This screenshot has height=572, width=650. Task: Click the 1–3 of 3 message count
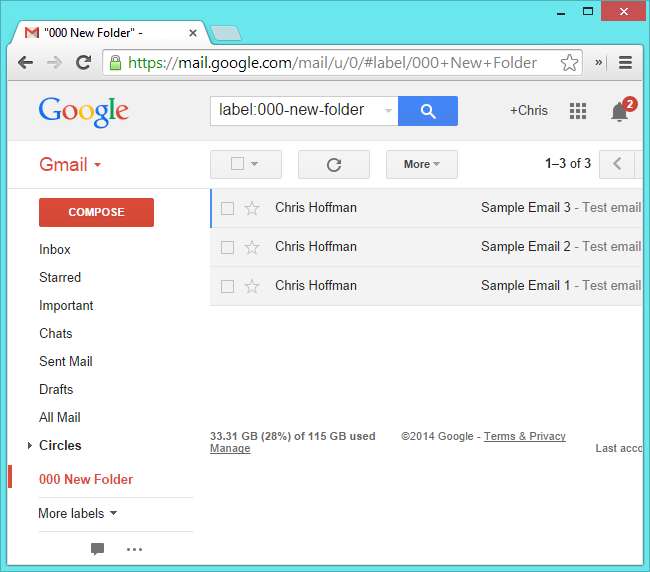point(568,164)
